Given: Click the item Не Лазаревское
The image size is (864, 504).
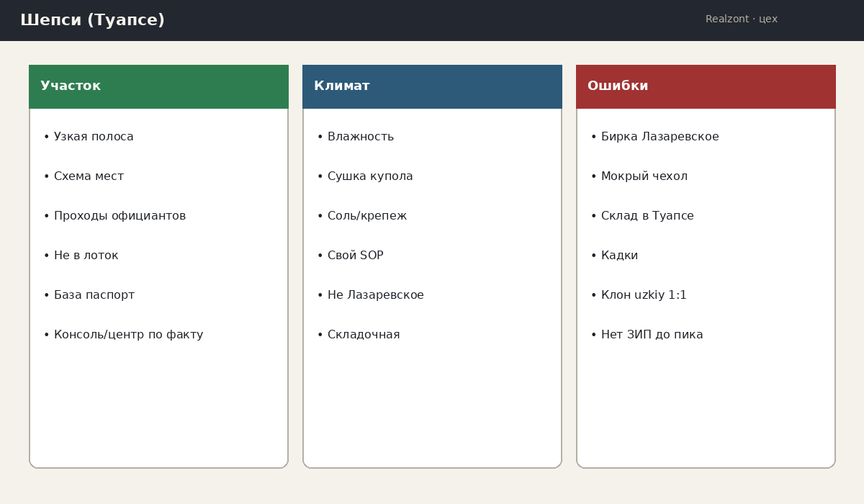Looking at the screenshot, I should point(370,295).
